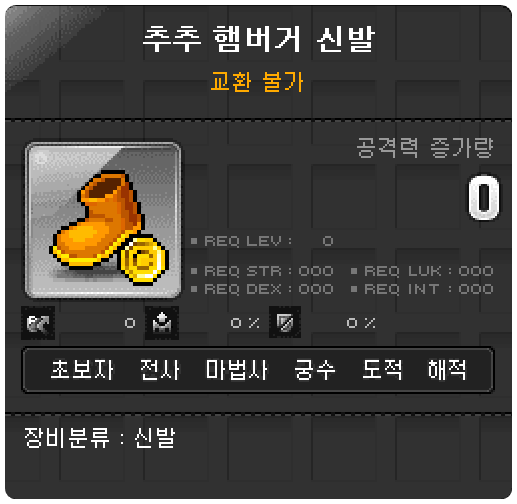Screen dimensions: 517x504
Task: Click the shield percentage icon
Action: point(285,322)
